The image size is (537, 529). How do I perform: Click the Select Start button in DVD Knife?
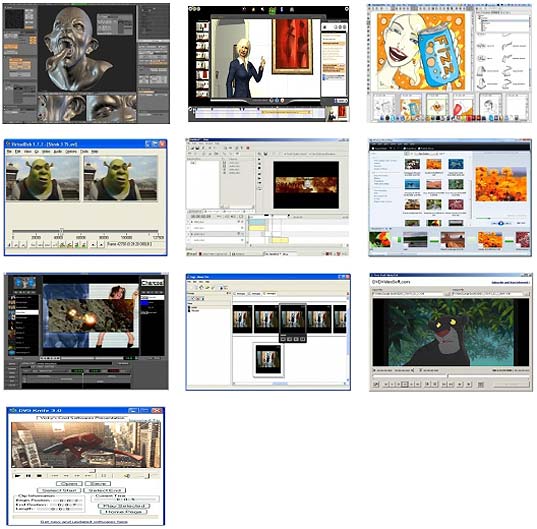(x=59, y=490)
